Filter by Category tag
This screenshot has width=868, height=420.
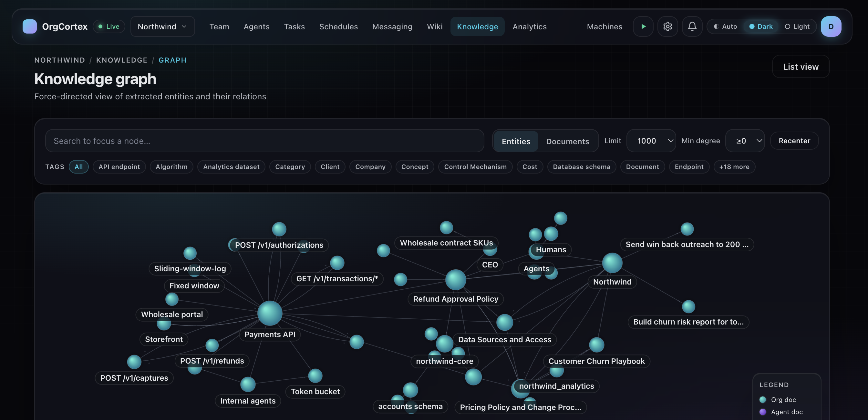(290, 166)
